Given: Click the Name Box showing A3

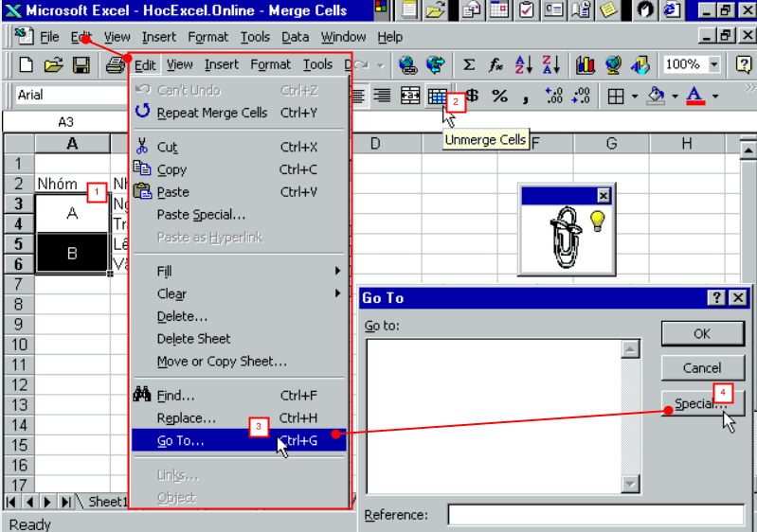Looking at the screenshot, I should [x=65, y=122].
